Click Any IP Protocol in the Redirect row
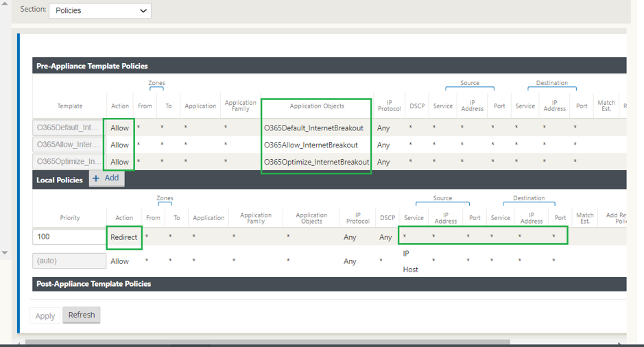 tap(350, 237)
